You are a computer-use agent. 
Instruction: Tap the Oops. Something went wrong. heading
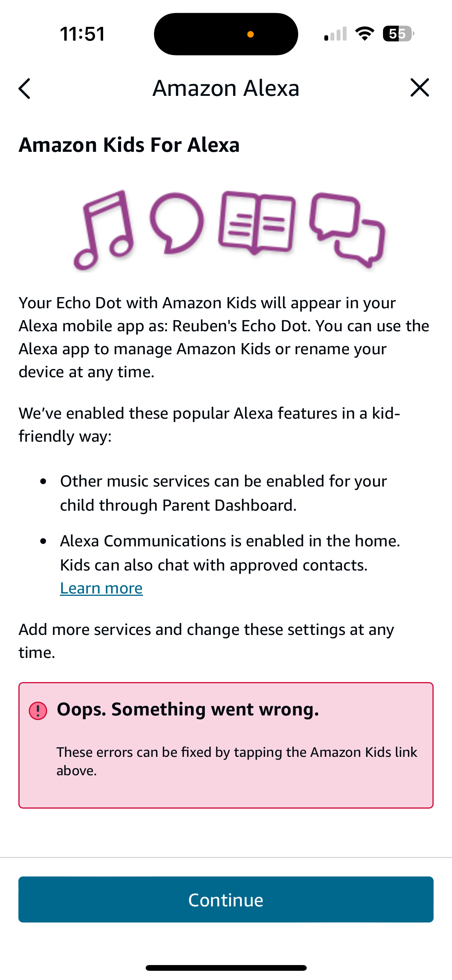click(x=188, y=709)
